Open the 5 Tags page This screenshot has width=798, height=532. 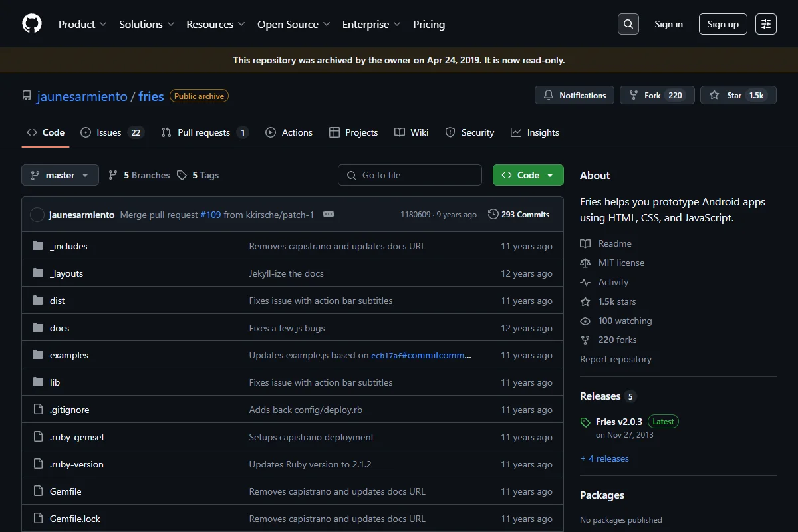click(x=198, y=175)
